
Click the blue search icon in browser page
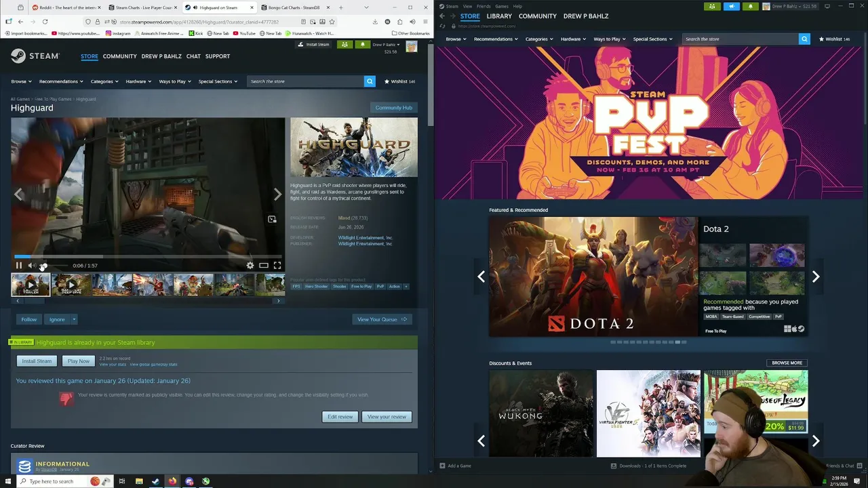click(370, 81)
